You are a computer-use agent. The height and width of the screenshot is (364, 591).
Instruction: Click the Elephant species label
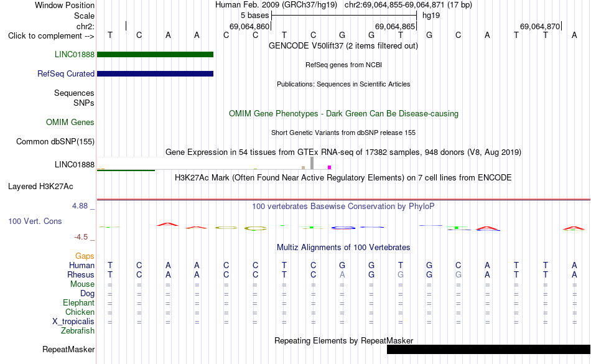pyautogui.click(x=78, y=302)
